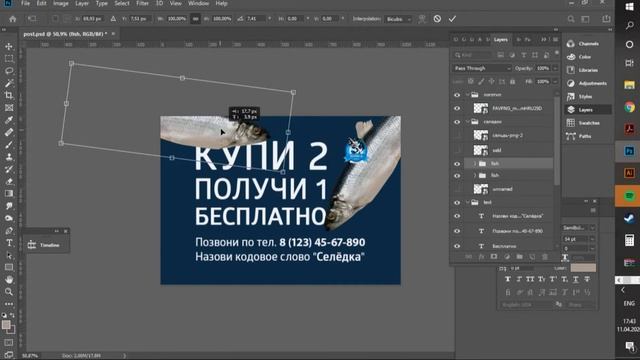Open the Timeline panel button

[44, 245]
